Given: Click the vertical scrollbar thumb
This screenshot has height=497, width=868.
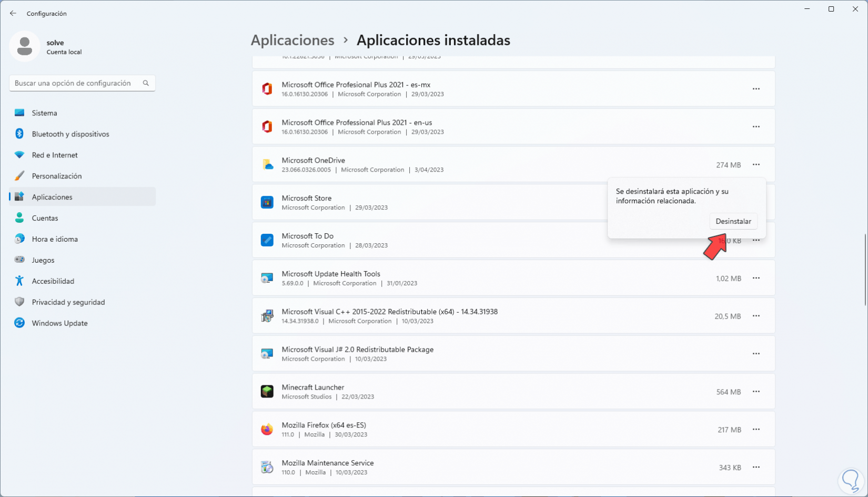Looking at the screenshot, I should pos(865,270).
